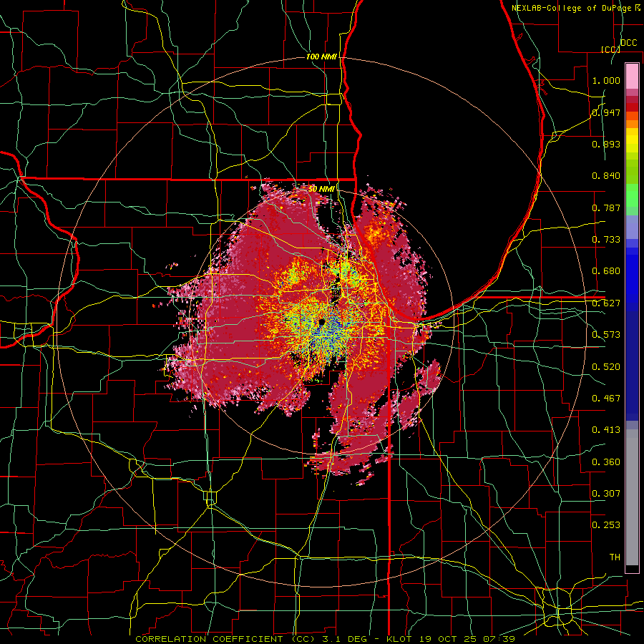Select the 0.520 scale value

click(x=606, y=367)
